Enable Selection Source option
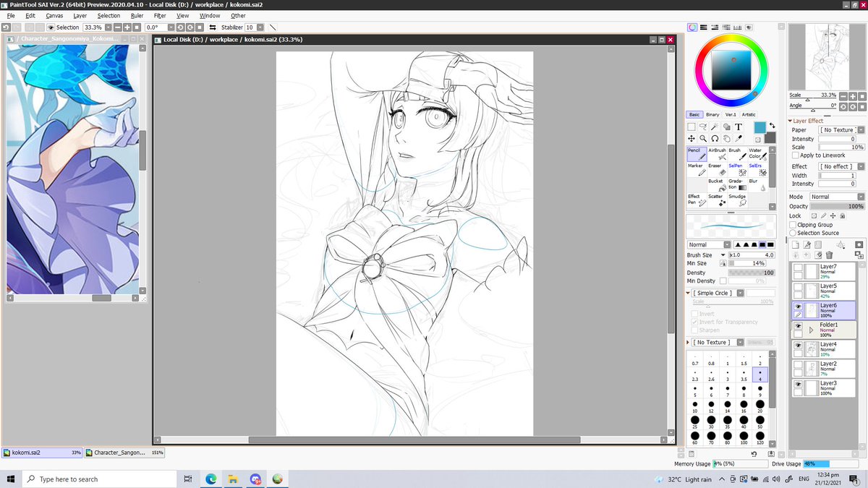The height and width of the screenshot is (488, 868). [x=793, y=233]
